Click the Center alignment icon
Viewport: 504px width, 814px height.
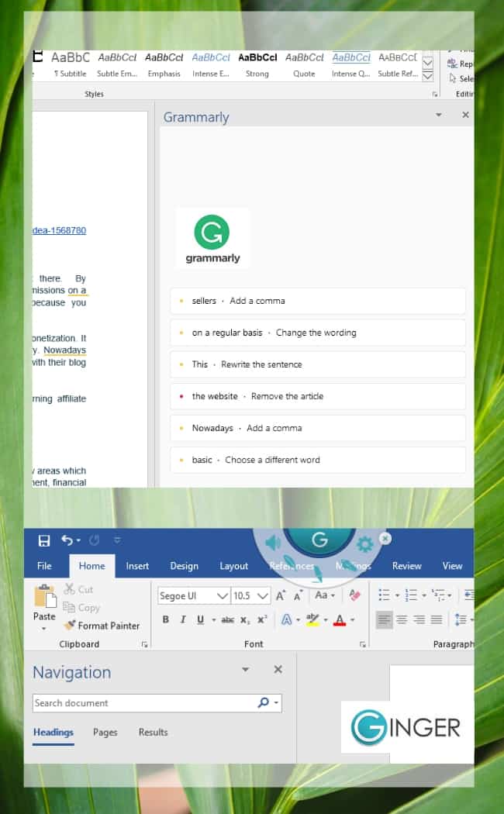(x=402, y=619)
